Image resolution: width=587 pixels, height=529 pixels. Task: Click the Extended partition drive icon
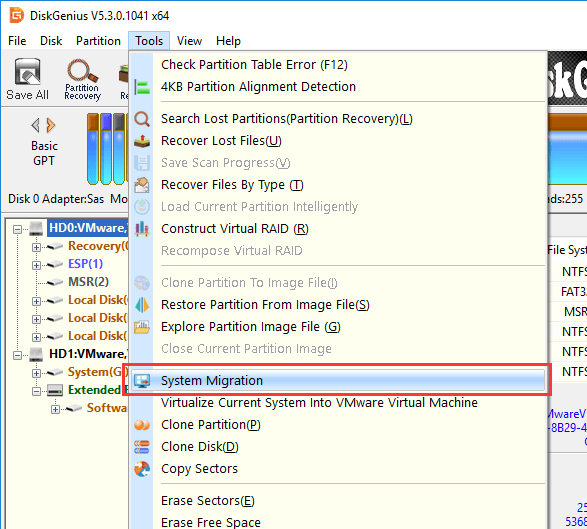tap(55, 390)
